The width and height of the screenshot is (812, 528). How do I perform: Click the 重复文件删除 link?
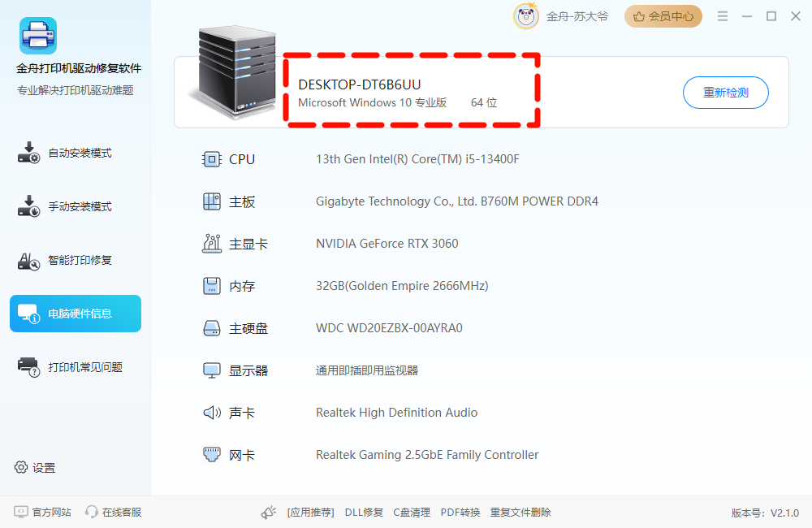coord(520,513)
